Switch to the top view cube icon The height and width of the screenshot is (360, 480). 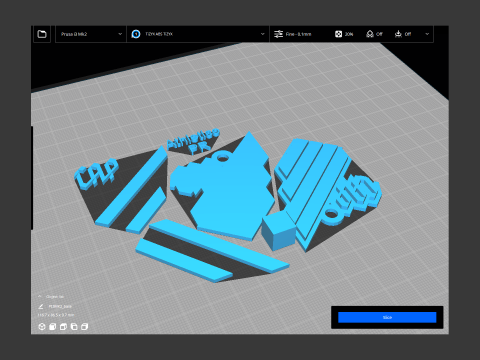click(x=63, y=327)
